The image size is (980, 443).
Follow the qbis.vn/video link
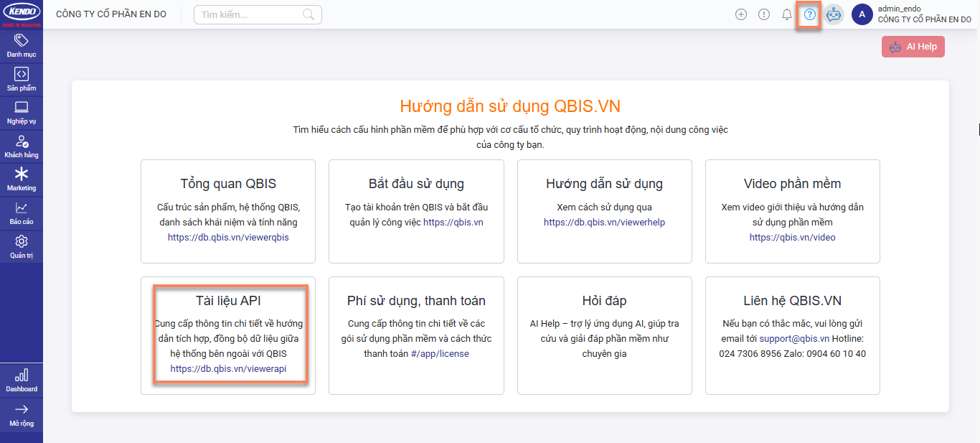[x=793, y=238]
